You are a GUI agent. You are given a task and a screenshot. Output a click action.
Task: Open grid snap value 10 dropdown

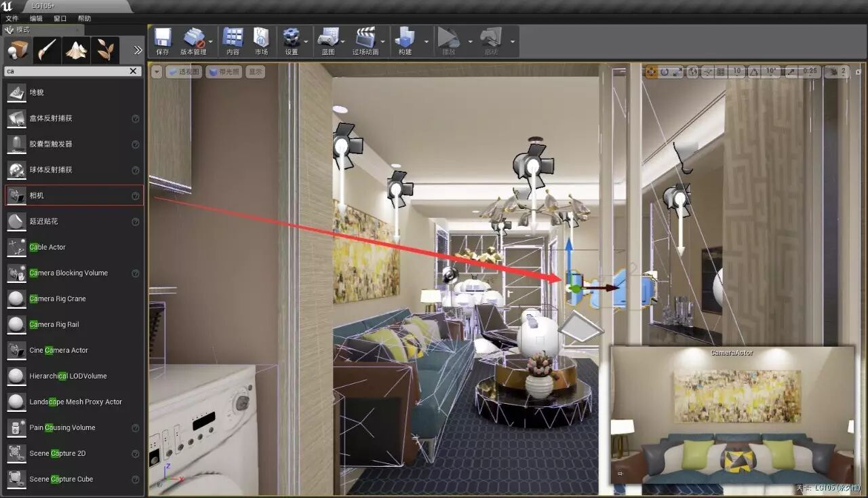tap(737, 71)
